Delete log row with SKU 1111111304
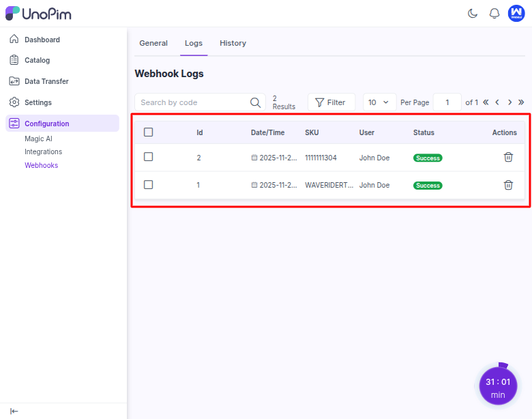532x419 pixels. pos(508,157)
